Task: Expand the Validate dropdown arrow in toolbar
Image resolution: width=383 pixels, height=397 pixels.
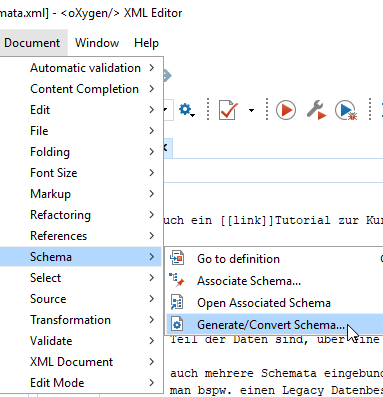Action: [251, 110]
